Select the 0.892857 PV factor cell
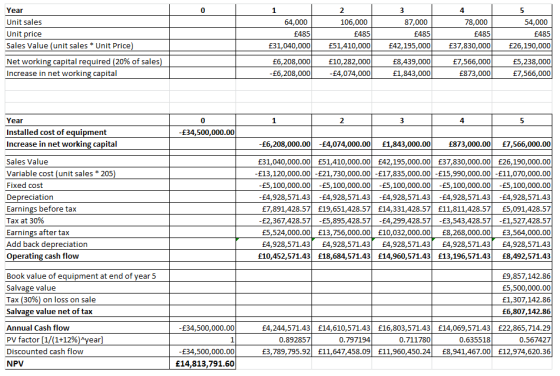The image size is (560, 376). pos(274,340)
